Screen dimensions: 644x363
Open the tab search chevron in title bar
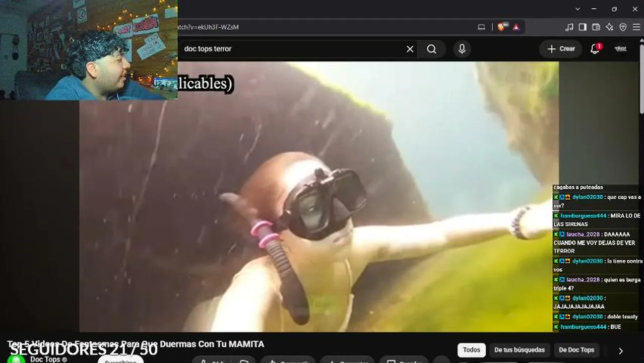(578, 9)
